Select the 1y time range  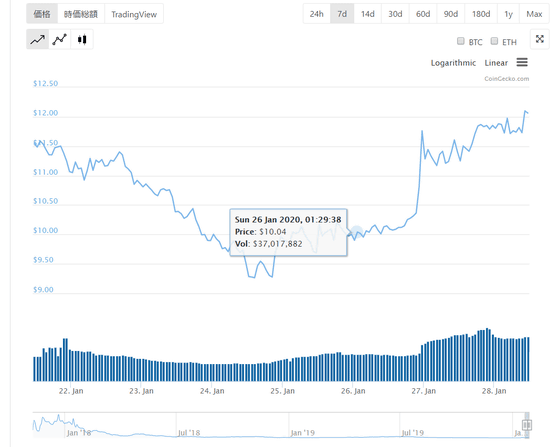coord(508,14)
